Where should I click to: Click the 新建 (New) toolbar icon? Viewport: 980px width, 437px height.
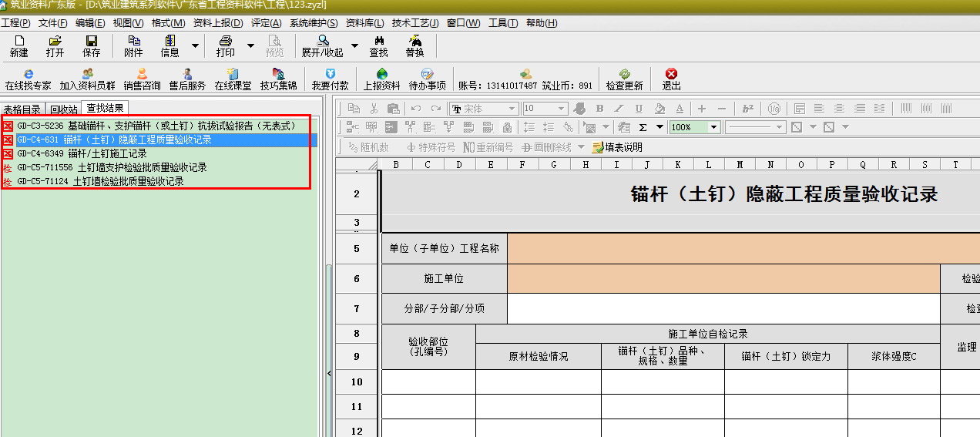coord(18,46)
